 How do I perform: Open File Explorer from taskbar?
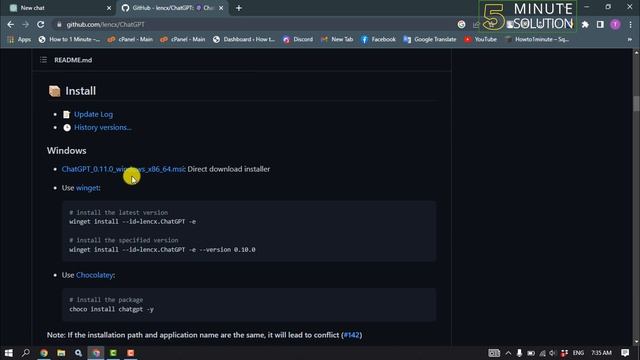coord(61,353)
